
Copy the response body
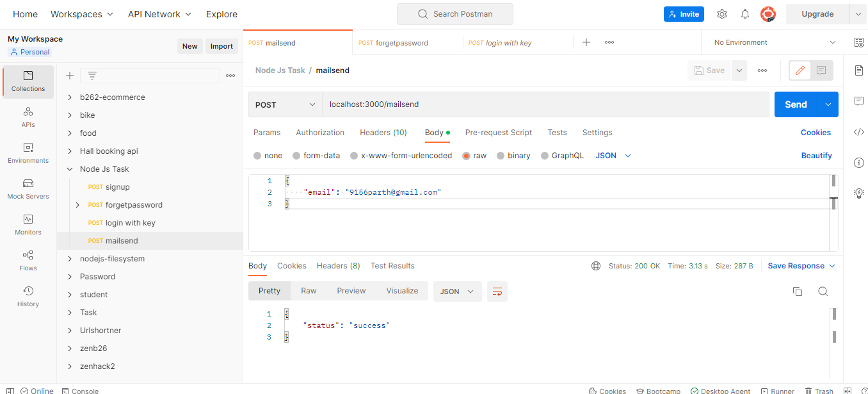pos(797,291)
